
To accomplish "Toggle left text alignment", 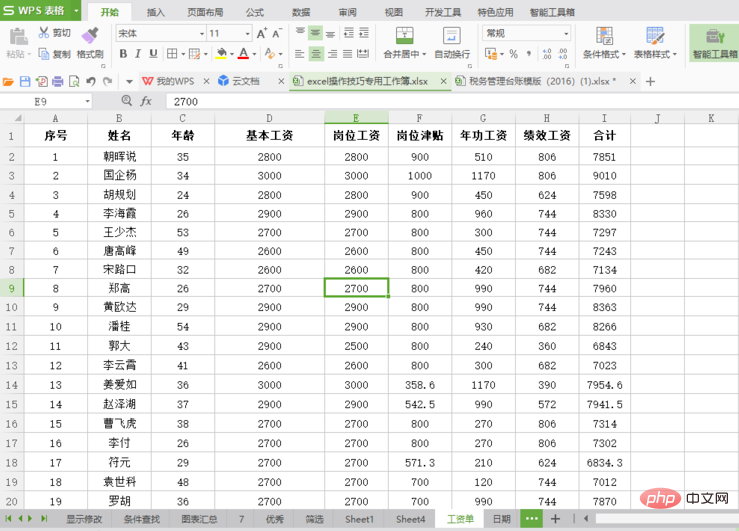I will tap(300, 54).
